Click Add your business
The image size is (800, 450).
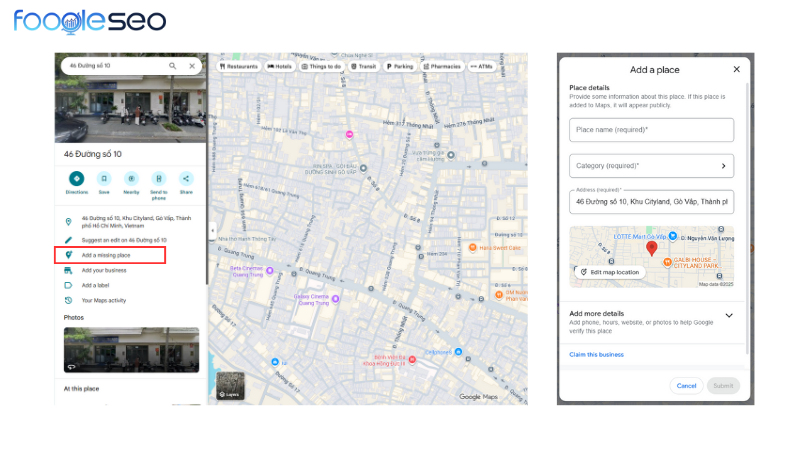pyautogui.click(x=104, y=270)
